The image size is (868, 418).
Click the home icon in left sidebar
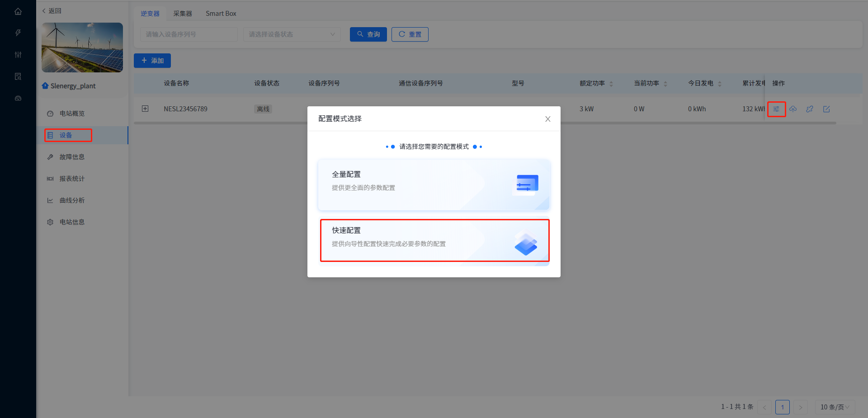point(18,11)
